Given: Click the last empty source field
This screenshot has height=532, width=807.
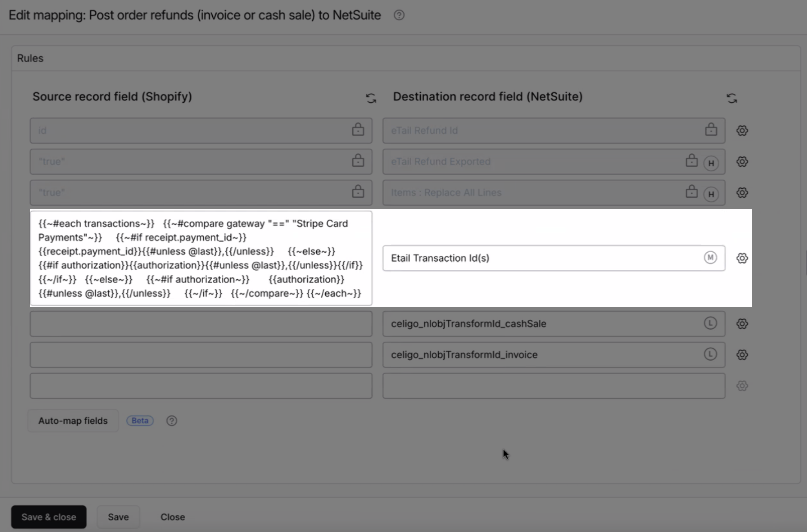Looking at the screenshot, I should [x=201, y=385].
